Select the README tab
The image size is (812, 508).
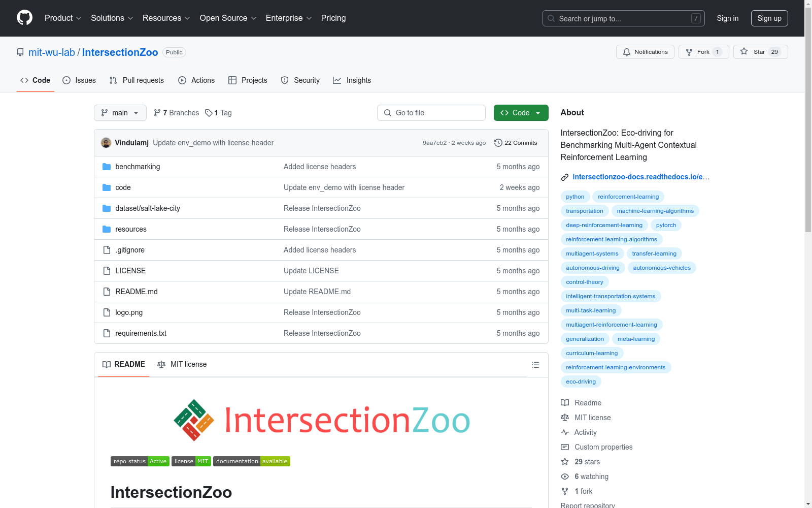point(124,364)
